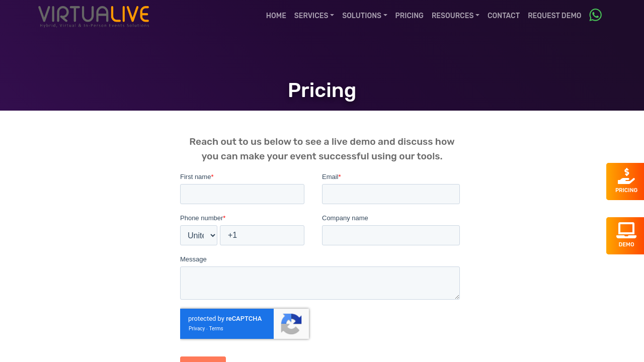Click into the Email field
Viewport: 644px width, 362px height.
coord(390,194)
